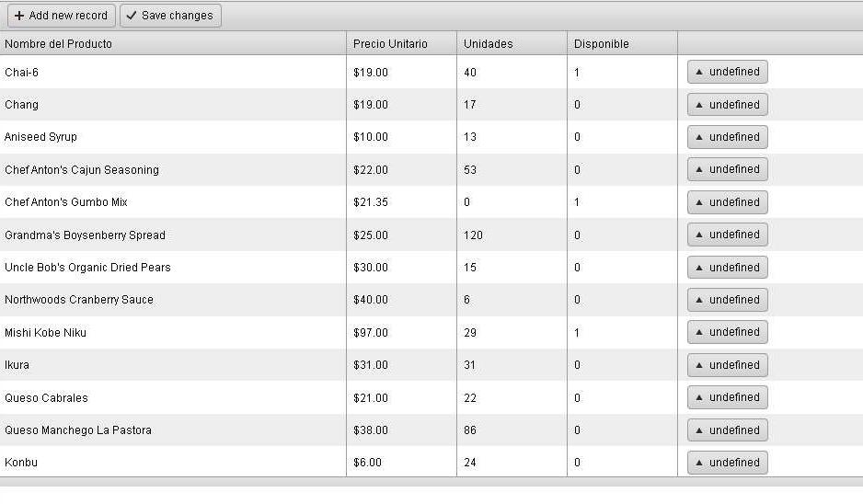Click the arrow icon in the Chang row
Image resolution: width=863 pixels, height=504 pixels.
point(699,105)
